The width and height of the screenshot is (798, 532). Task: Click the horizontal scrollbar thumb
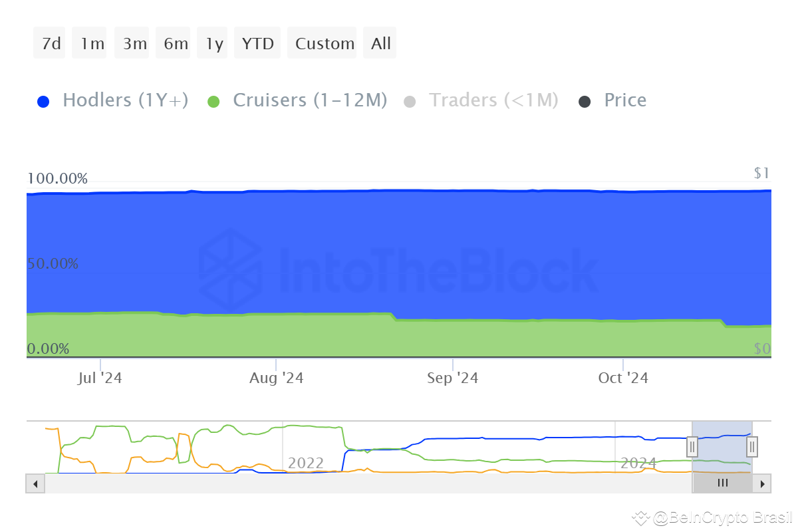[722, 483]
